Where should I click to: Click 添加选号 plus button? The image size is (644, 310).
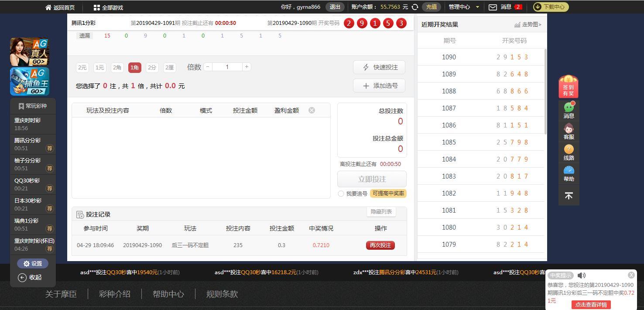coord(379,86)
